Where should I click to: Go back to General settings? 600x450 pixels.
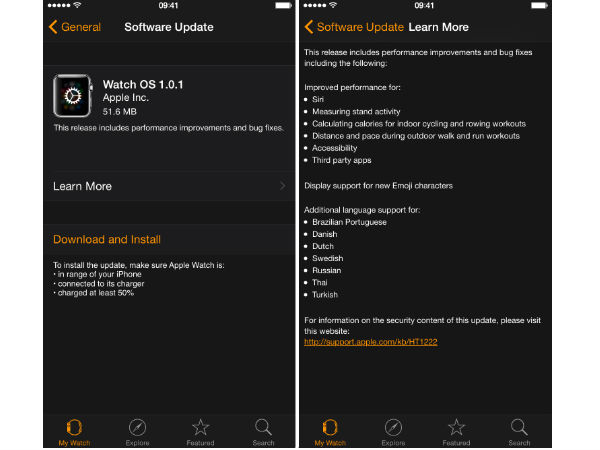point(75,27)
